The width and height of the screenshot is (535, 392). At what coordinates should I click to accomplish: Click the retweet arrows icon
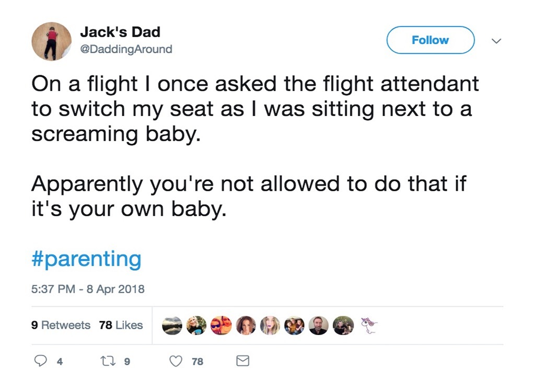click(x=108, y=361)
